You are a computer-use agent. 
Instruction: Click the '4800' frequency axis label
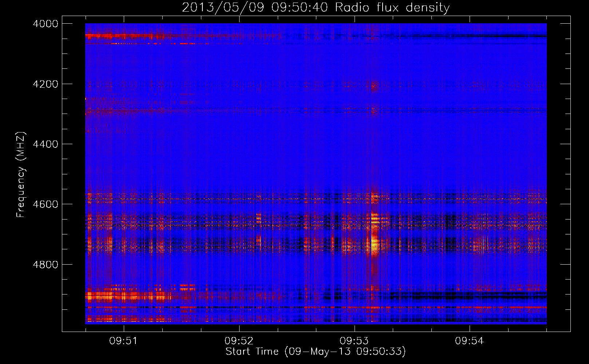pyautogui.click(x=46, y=265)
